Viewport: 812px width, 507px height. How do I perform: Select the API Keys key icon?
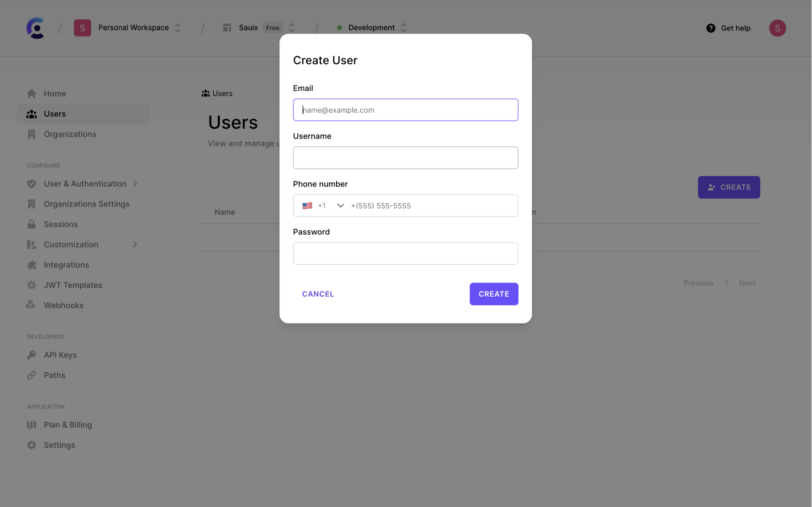coord(31,354)
